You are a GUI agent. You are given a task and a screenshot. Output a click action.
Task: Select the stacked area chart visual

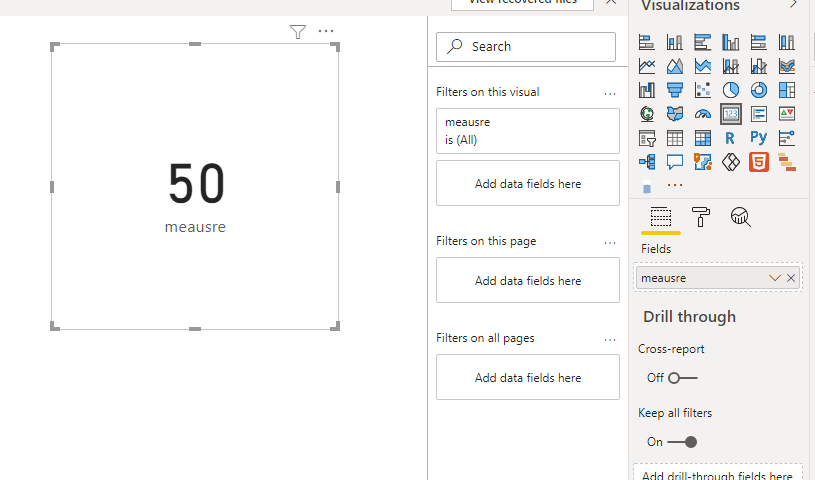point(703,66)
